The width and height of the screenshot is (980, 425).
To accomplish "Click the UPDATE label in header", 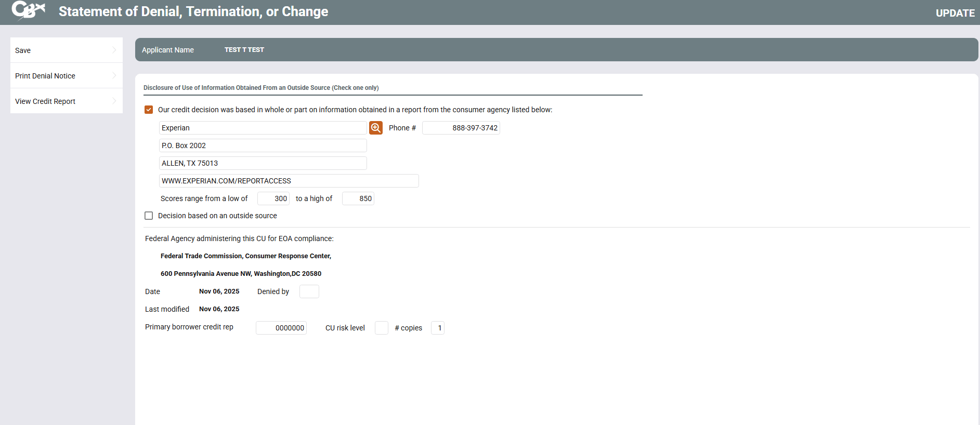I will [x=955, y=13].
